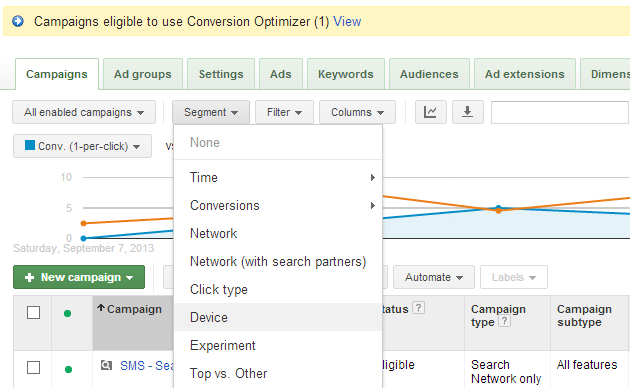Toggle the select-all campaigns checkbox
The image size is (630, 388).
[x=33, y=312]
